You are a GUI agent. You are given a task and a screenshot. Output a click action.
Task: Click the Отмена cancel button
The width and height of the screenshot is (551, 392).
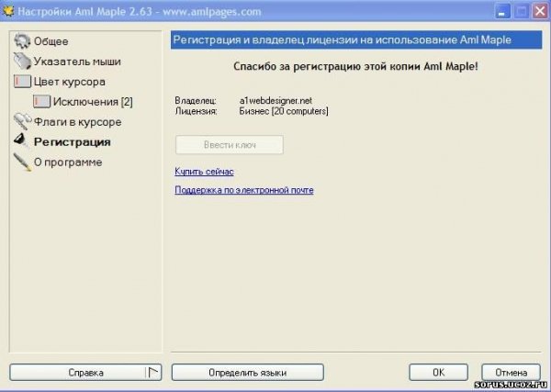click(511, 373)
